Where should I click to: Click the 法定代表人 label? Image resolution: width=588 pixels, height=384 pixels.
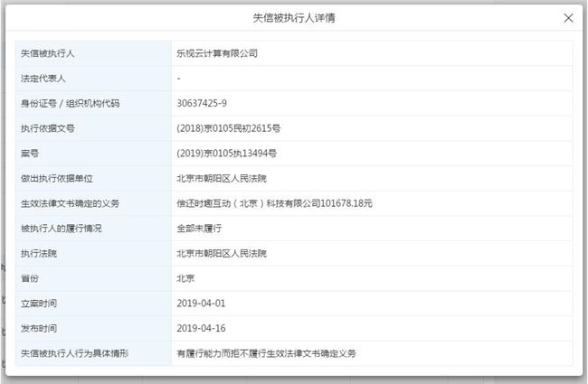pyautogui.click(x=43, y=79)
